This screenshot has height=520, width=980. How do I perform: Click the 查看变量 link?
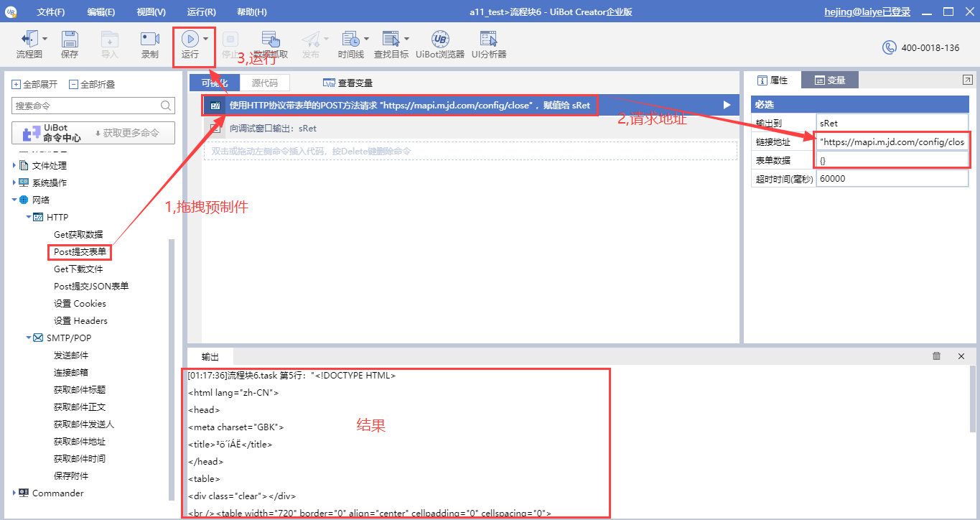(348, 83)
